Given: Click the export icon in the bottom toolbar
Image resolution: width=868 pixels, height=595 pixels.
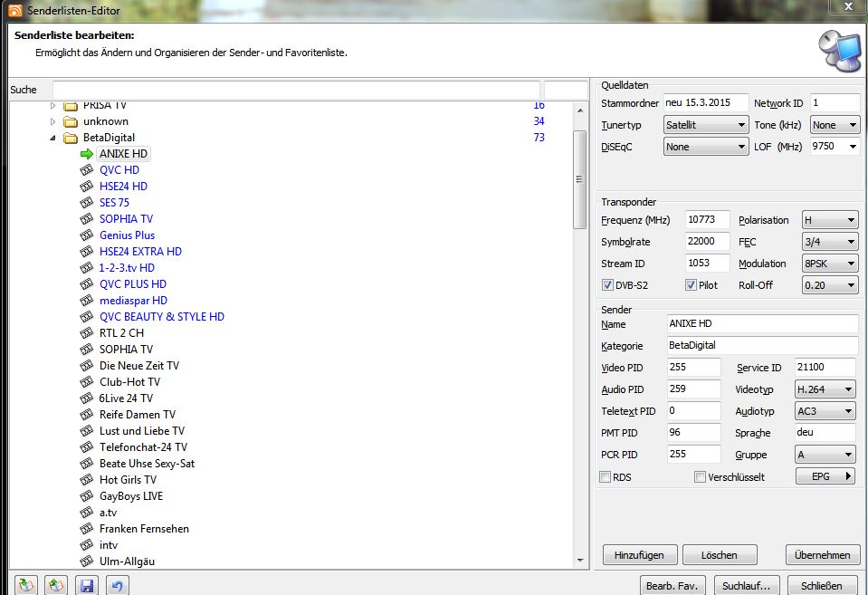Looking at the screenshot, I should point(56,585).
